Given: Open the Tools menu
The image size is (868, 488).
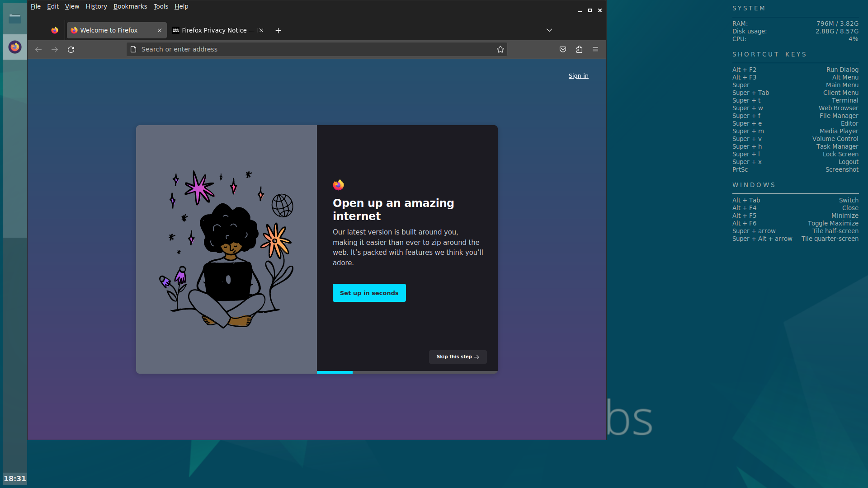Looking at the screenshot, I should pyautogui.click(x=160, y=6).
